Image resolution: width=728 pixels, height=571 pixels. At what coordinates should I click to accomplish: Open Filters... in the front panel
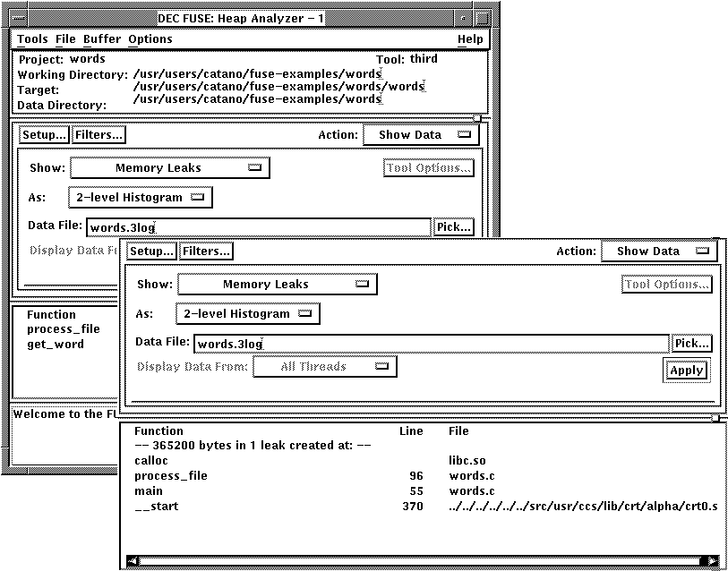tap(206, 251)
